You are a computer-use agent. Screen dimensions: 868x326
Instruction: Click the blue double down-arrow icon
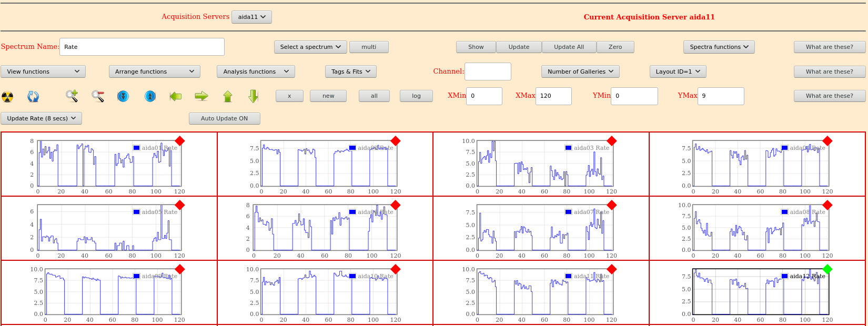[x=123, y=96]
